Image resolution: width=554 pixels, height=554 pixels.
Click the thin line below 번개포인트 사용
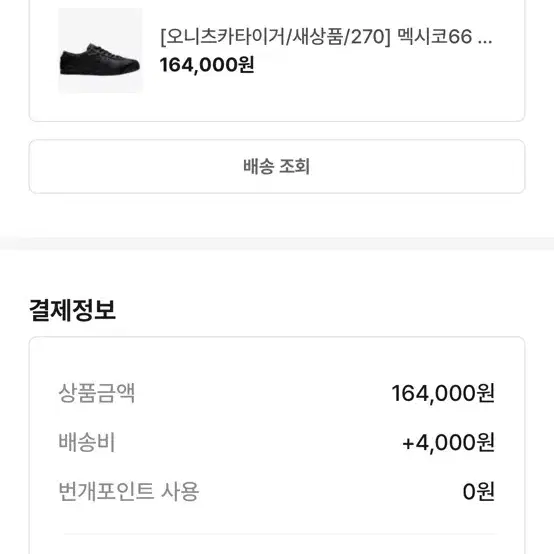(x=279, y=535)
